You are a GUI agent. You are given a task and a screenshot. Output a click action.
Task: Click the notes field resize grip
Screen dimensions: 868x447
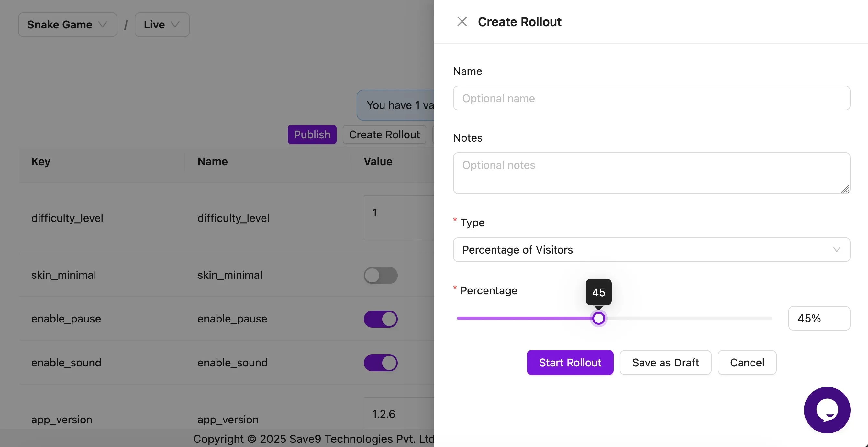(x=845, y=189)
